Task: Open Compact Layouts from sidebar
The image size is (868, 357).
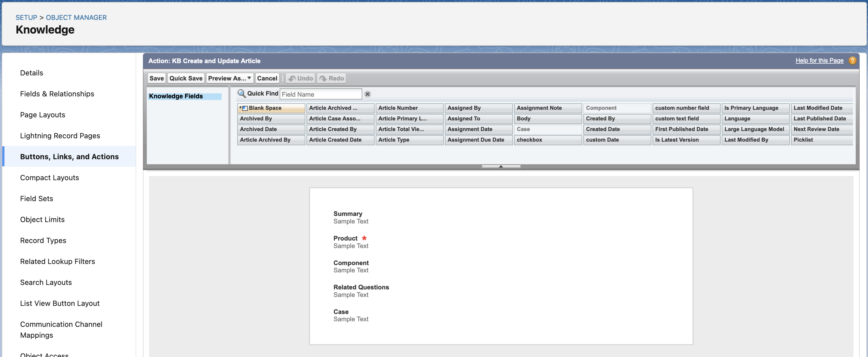Action: coord(49,178)
